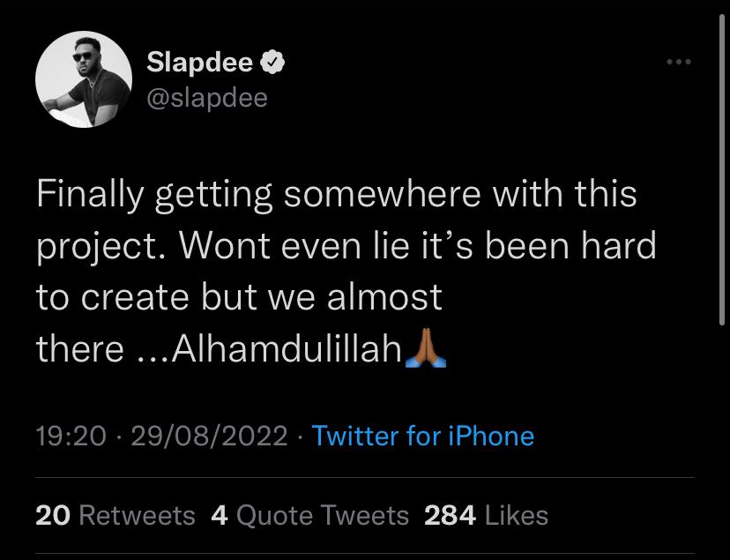Click the Twitter for iPhone source link

pos(423,436)
